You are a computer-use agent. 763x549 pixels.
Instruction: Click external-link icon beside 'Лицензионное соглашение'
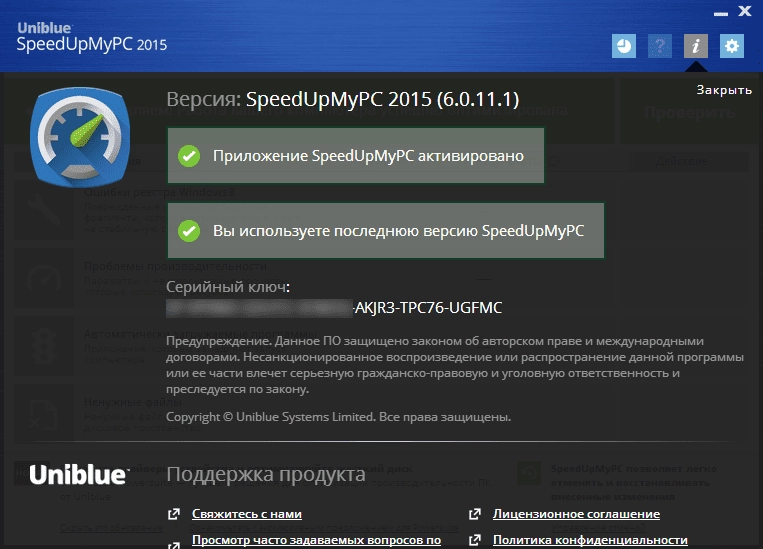pos(474,514)
